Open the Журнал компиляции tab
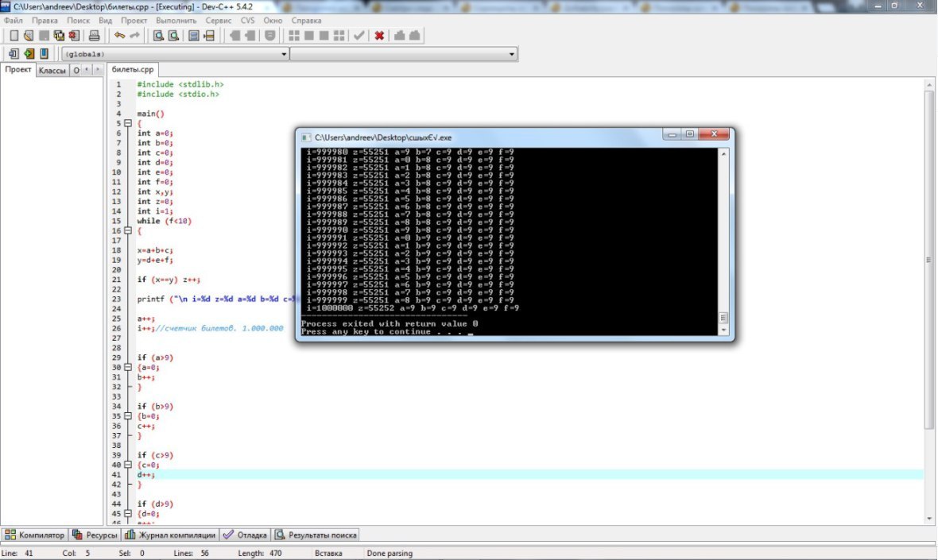 click(171, 535)
